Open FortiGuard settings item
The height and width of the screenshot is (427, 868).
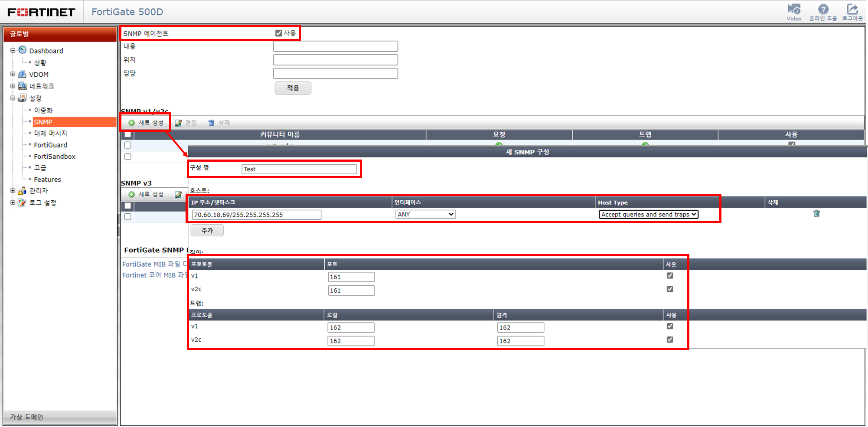pos(51,145)
